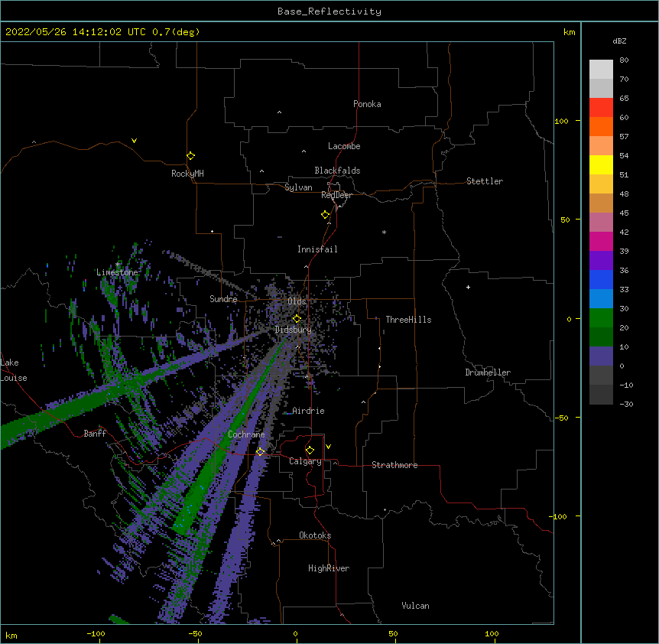The image size is (659, 644).
Task: Click the Sylvan label
Action: pyautogui.click(x=298, y=187)
